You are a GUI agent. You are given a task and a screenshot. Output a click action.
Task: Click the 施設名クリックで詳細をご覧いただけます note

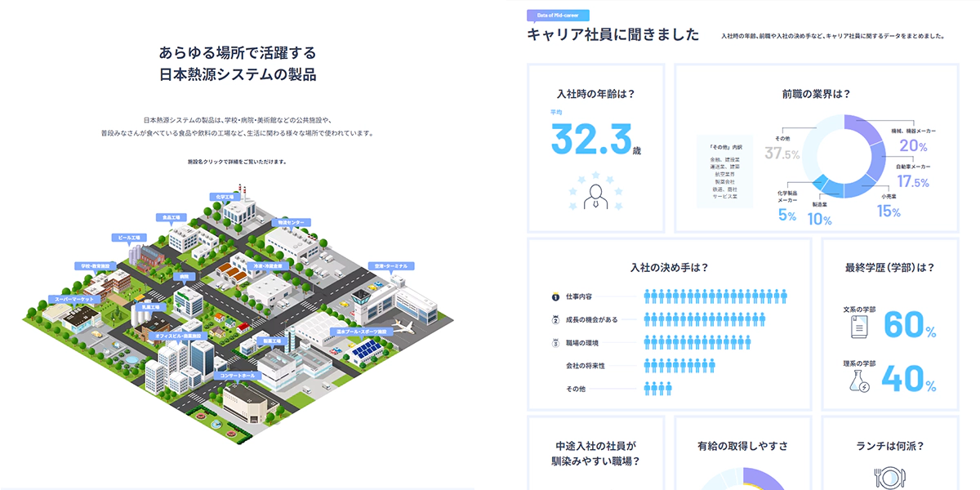(x=237, y=162)
